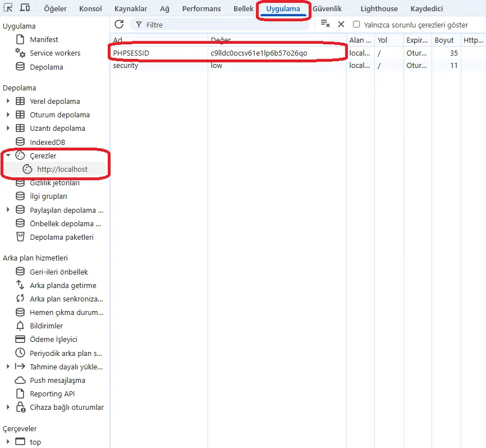Open IndexedDB storage entry
The width and height of the screenshot is (486, 448).
click(48, 142)
